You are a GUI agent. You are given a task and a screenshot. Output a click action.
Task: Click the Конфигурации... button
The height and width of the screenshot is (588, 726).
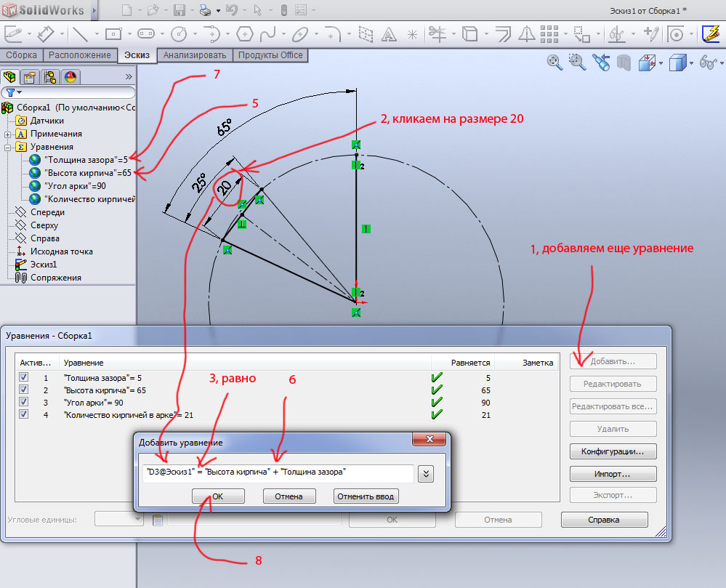(613, 451)
